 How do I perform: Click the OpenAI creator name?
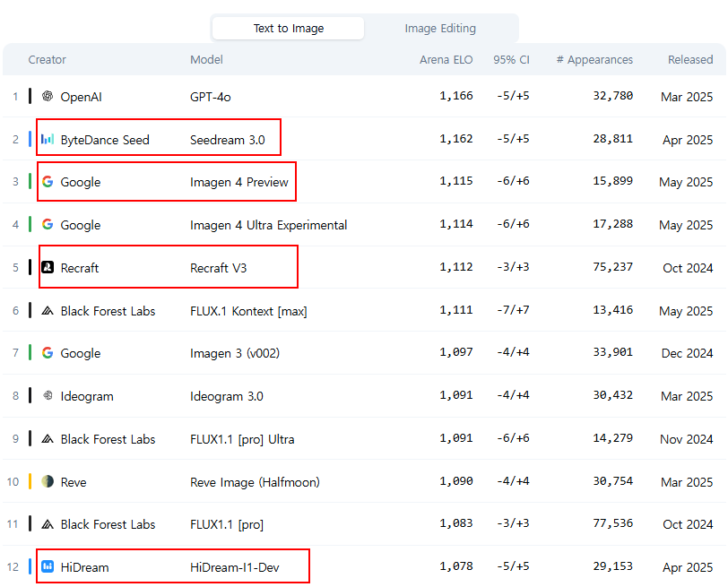(82, 97)
